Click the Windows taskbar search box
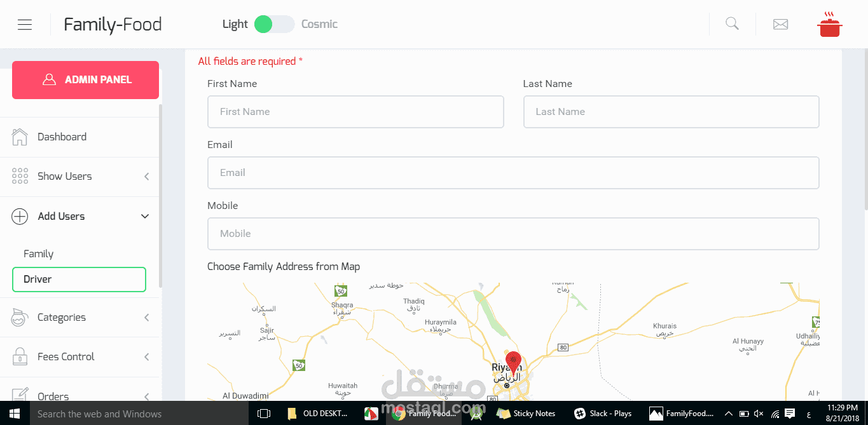This screenshot has width=868, height=425. (139, 414)
